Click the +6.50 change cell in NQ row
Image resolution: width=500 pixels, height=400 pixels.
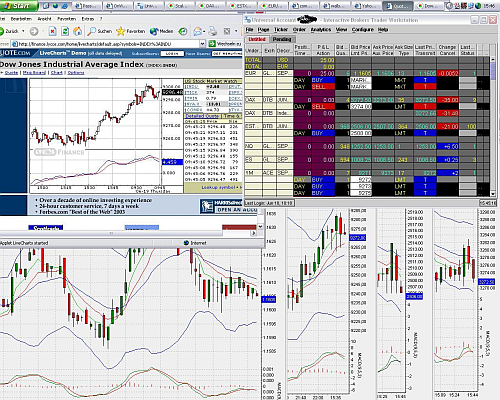coord(448,147)
